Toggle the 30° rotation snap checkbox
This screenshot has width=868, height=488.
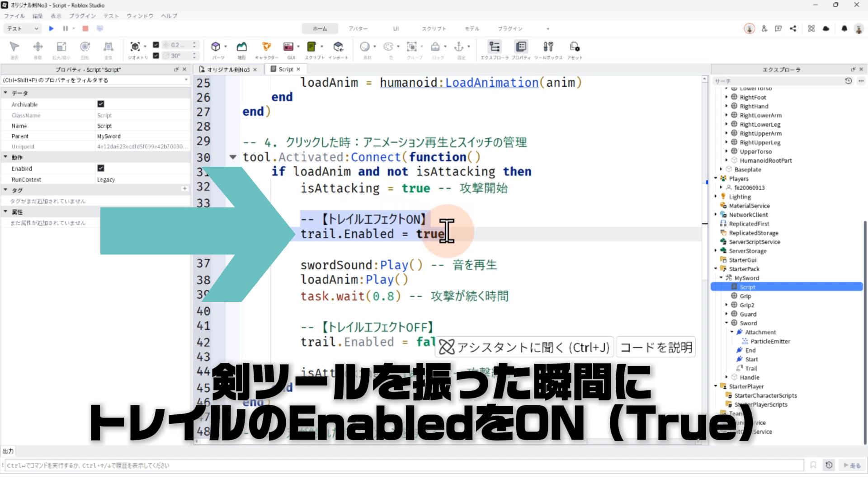(156, 56)
